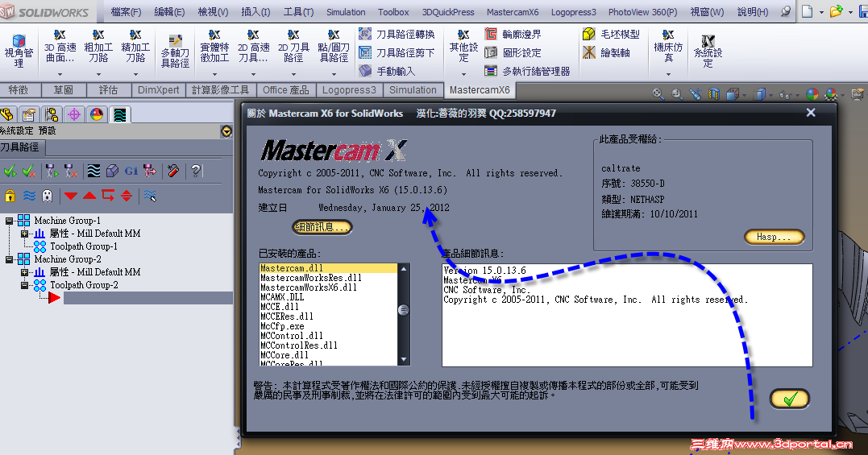
Task: Collapse Machine Group-2 tree node
Action: 10,259
